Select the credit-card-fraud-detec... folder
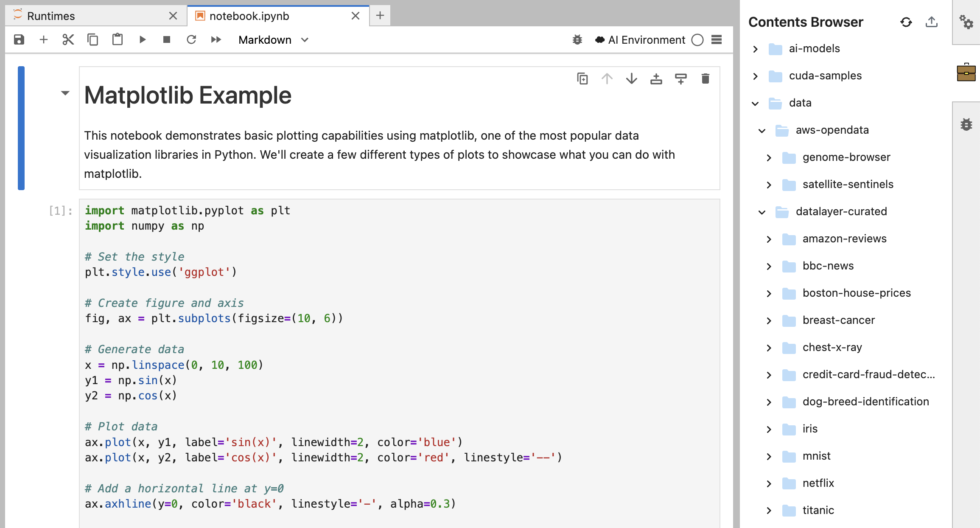Image resolution: width=980 pixels, height=528 pixels. [x=868, y=374]
